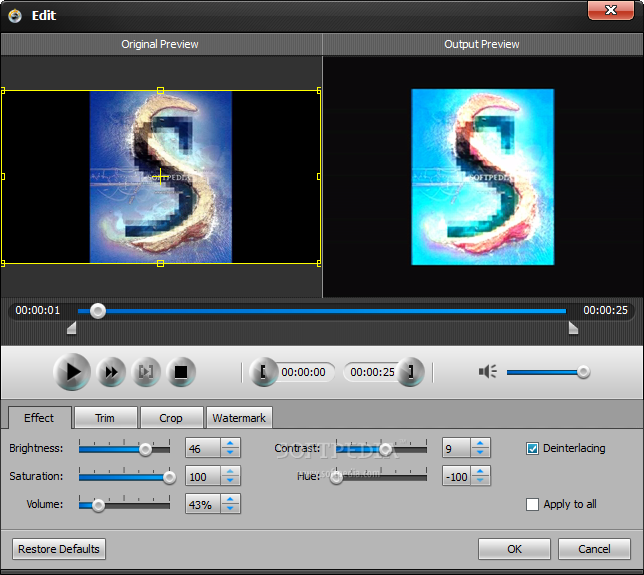
Task: Click the current time label 00:00:01
Action: click(x=38, y=310)
